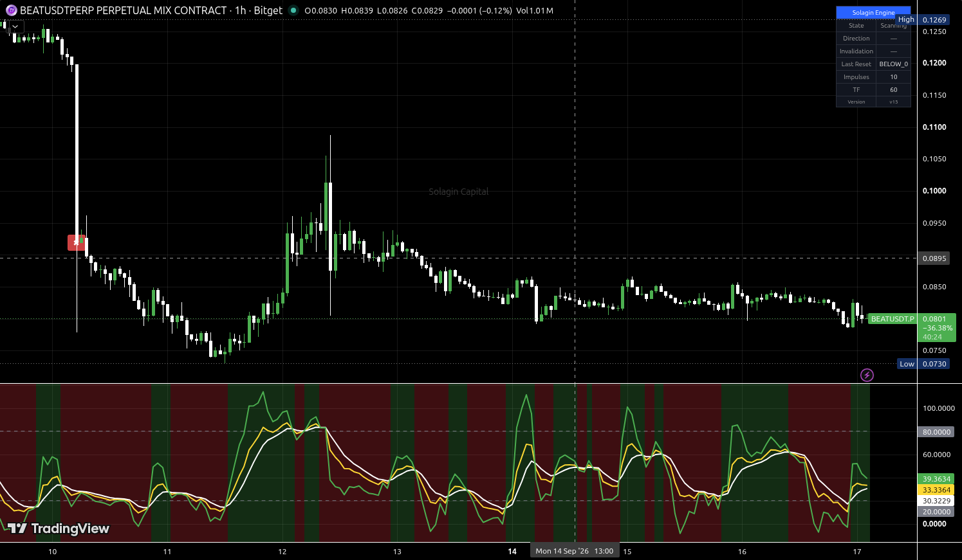962x560 pixels.
Task: Click the 12 date on the time axis
Action: coord(282,552)
